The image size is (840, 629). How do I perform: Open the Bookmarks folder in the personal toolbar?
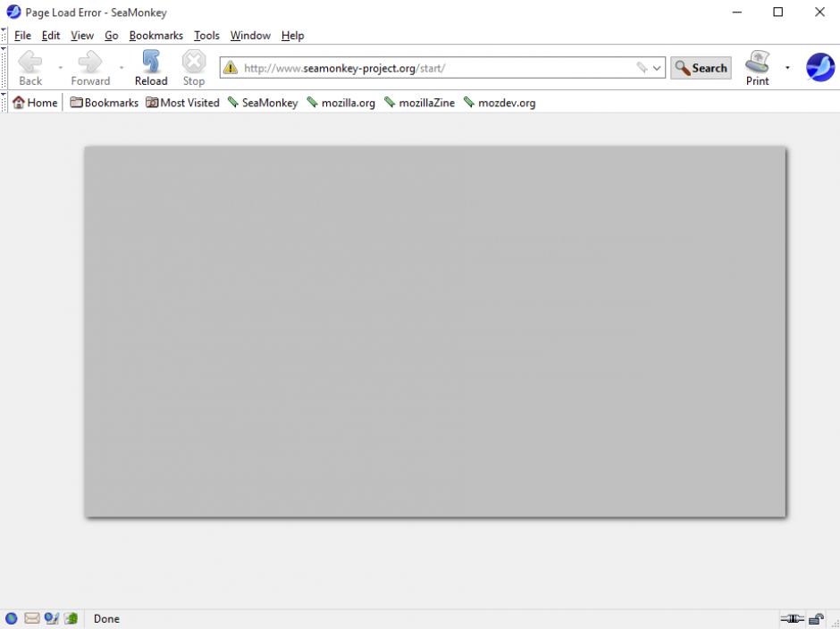coord(105,103)
